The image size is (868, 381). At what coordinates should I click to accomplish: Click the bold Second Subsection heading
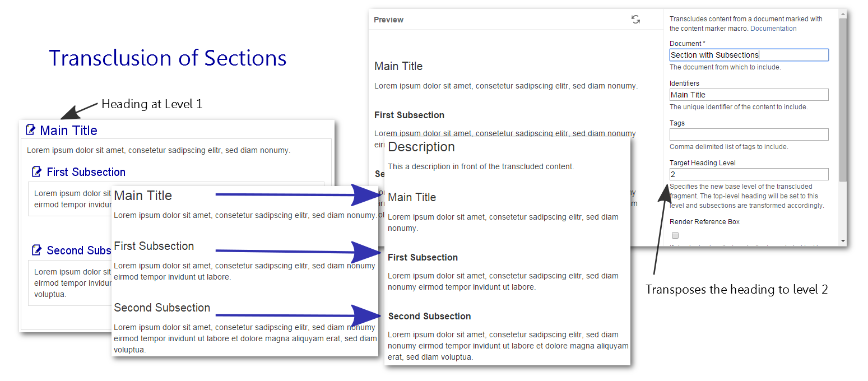[429, 316]
